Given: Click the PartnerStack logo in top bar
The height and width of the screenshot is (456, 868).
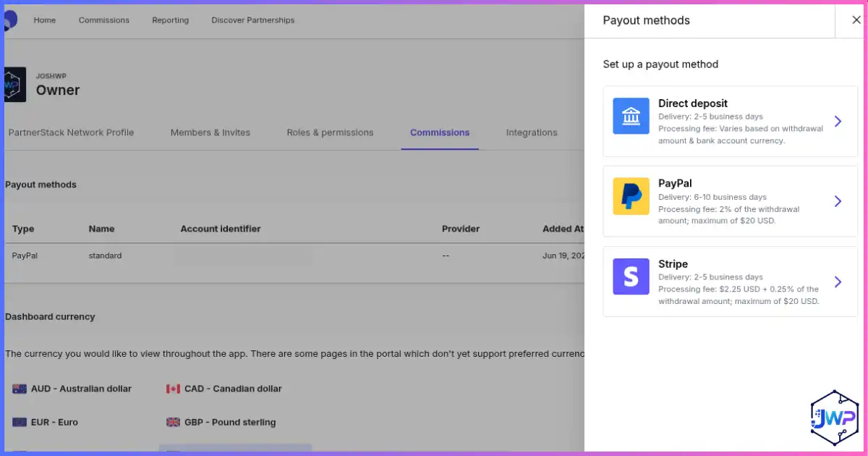Looking at the screenshot, I should [x=10, y=20].
